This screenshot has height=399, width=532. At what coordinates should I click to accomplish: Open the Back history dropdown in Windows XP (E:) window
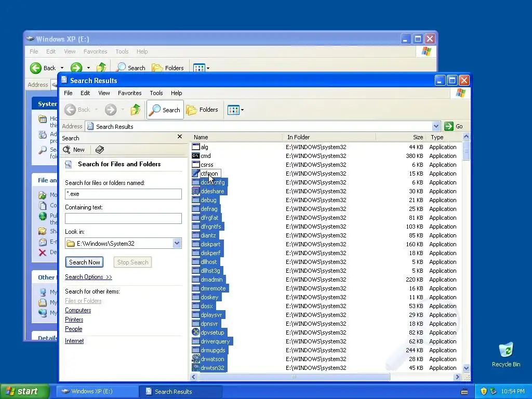click(x=62, y=68)
